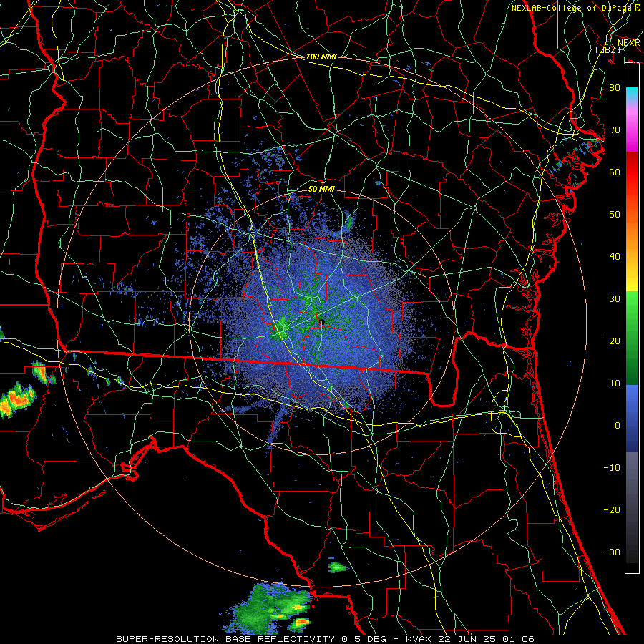This screenshot has height=644, width=644.
Task: Click the 10 value on dBZ scale
Action: point(615,384)
